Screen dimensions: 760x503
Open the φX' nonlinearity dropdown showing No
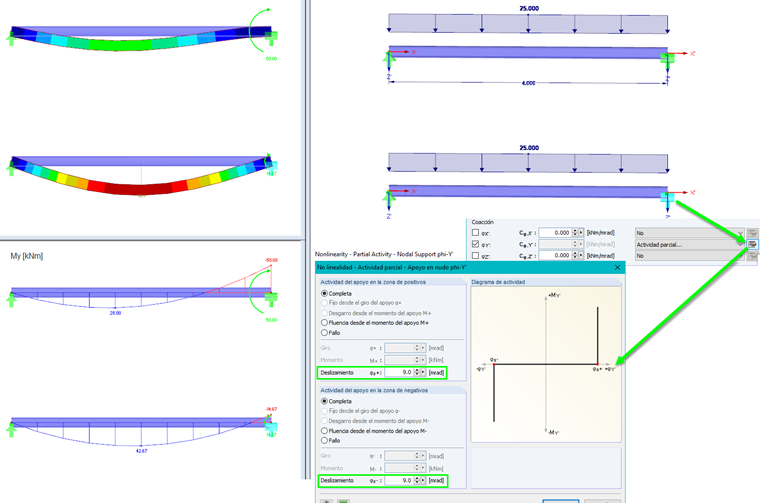(689, 233)
